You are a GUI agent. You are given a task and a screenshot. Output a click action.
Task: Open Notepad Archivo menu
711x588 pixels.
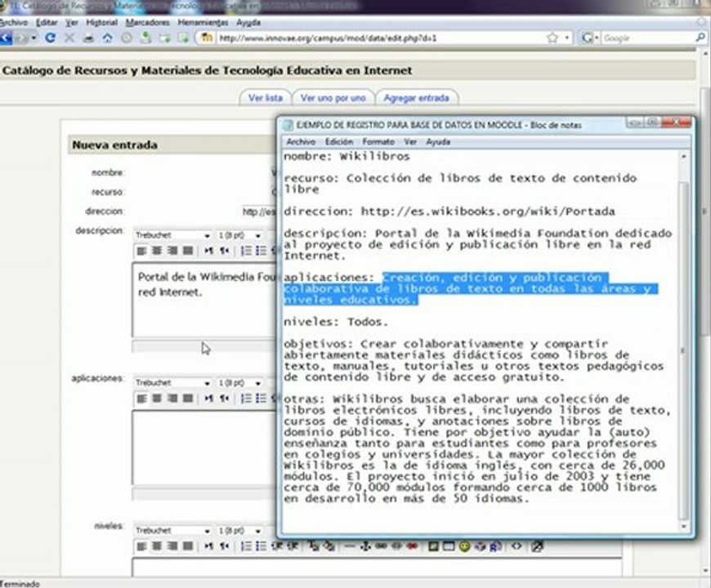pos(301,142)
